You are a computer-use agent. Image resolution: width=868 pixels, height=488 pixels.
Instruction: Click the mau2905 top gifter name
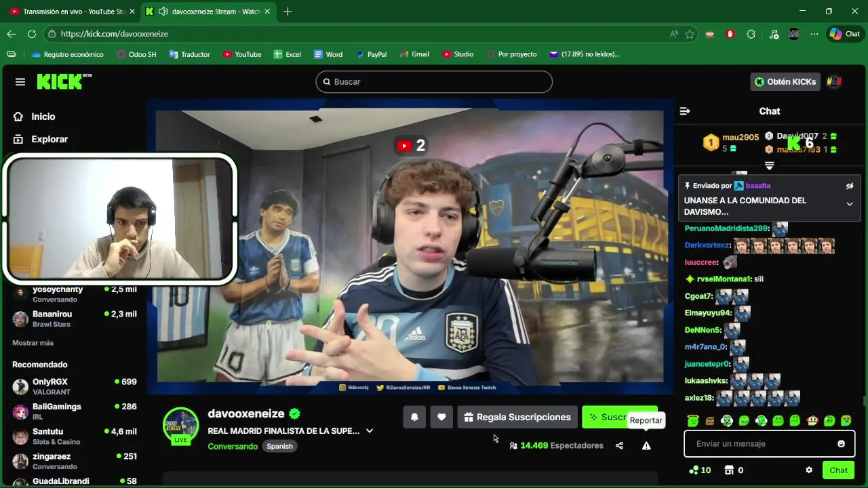coord(741,137)
